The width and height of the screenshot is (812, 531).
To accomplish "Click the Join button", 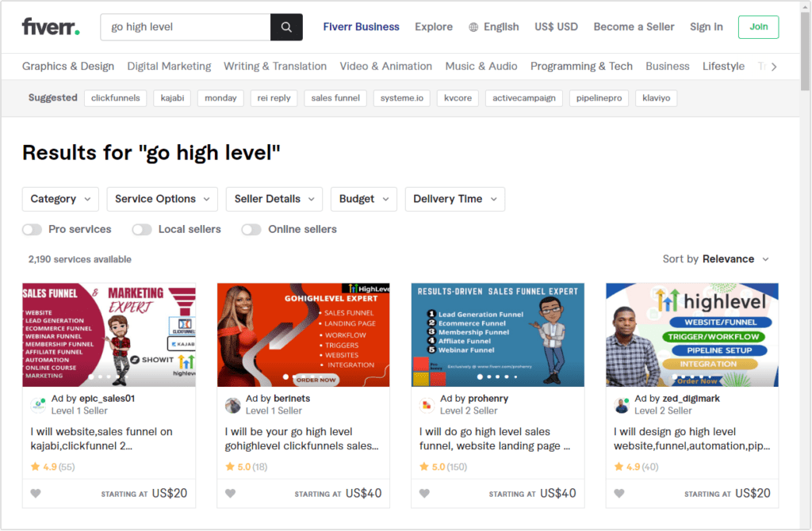I will (x=759, y=27).
